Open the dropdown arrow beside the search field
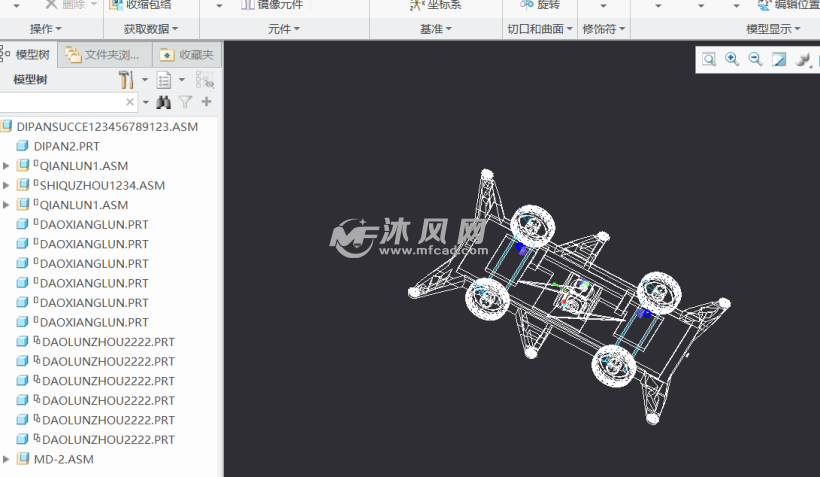The image size is (820, 477). tap(145, 103)
